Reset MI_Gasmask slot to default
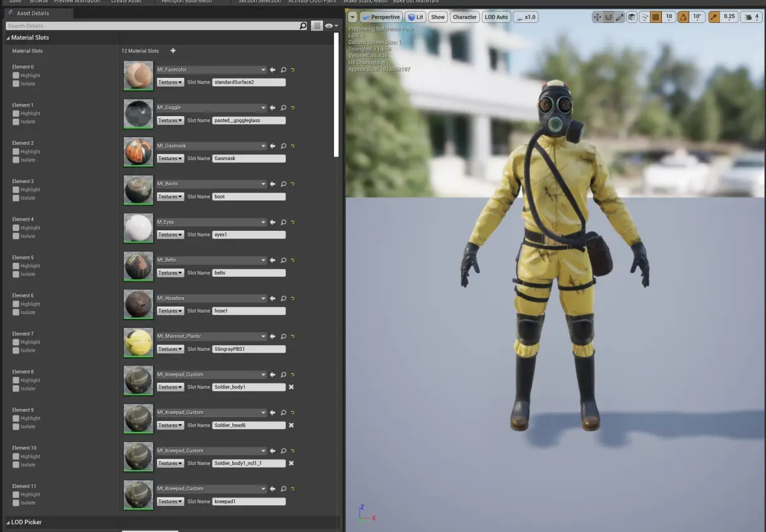 pyautogui.click(x=292, y=146)
